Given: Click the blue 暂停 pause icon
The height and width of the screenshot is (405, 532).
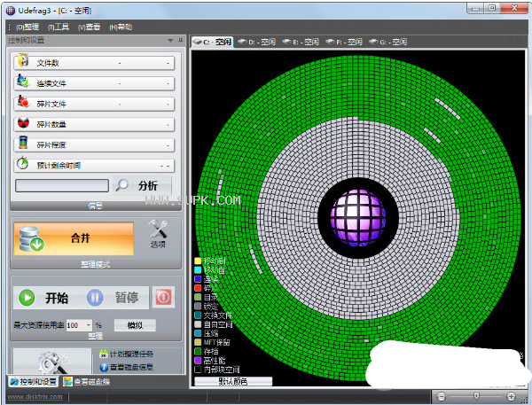Looking at the screenshot, I should pos(95,298).
